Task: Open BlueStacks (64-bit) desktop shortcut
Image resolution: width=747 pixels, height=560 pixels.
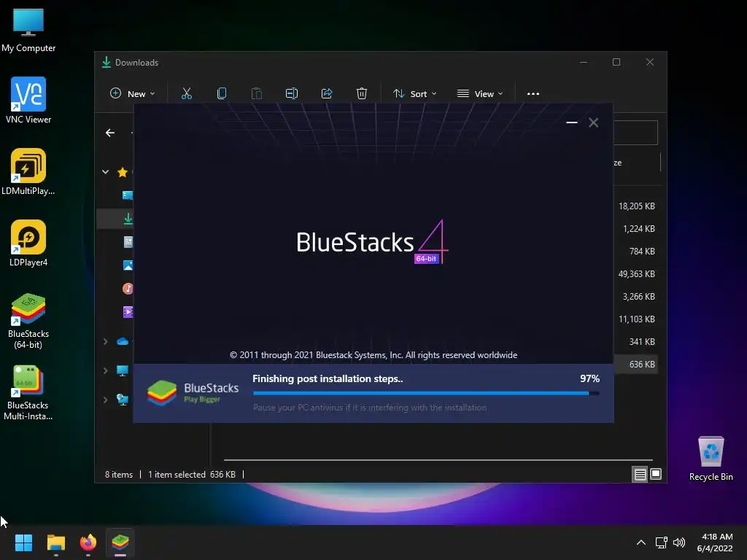Action: tap(28, 321)
